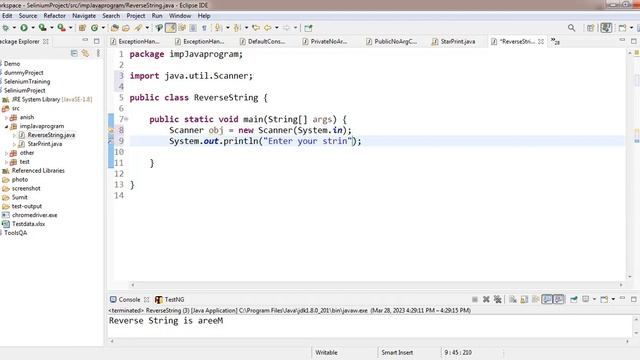Open the Help menu
The height and width of the screenshot is (360, 640).
(x=204, y=16)
